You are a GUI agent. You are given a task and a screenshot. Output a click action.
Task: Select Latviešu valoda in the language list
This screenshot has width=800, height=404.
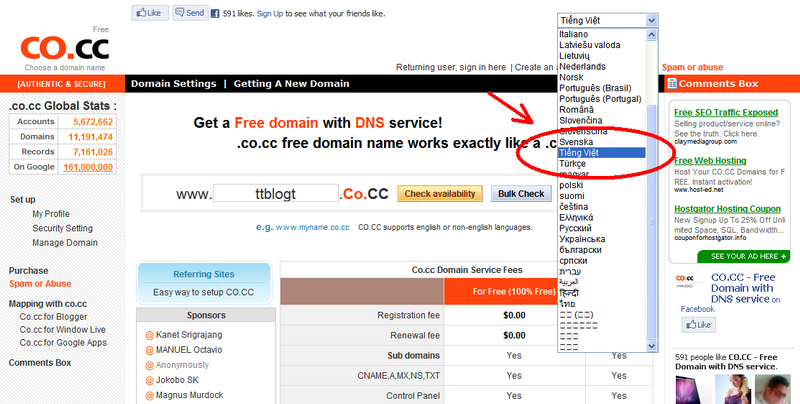coord(589,45)
